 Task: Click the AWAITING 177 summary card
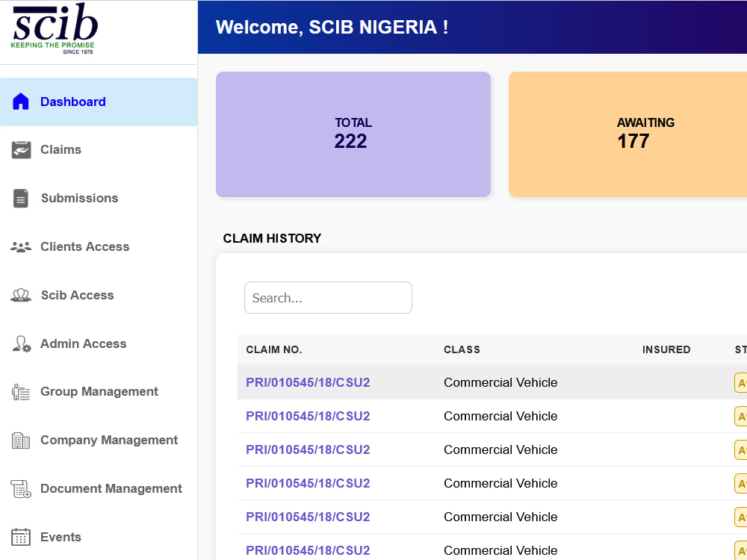tap(628, 134)
